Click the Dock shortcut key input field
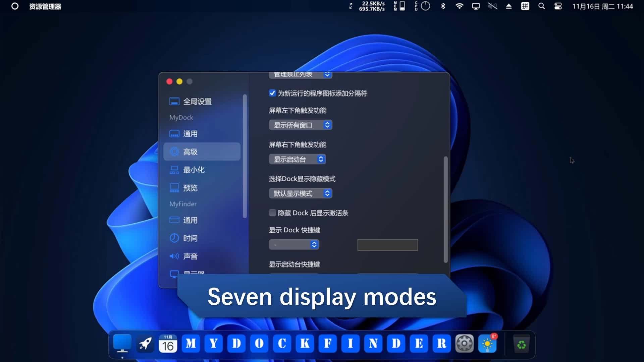 (x=387, y=245)
